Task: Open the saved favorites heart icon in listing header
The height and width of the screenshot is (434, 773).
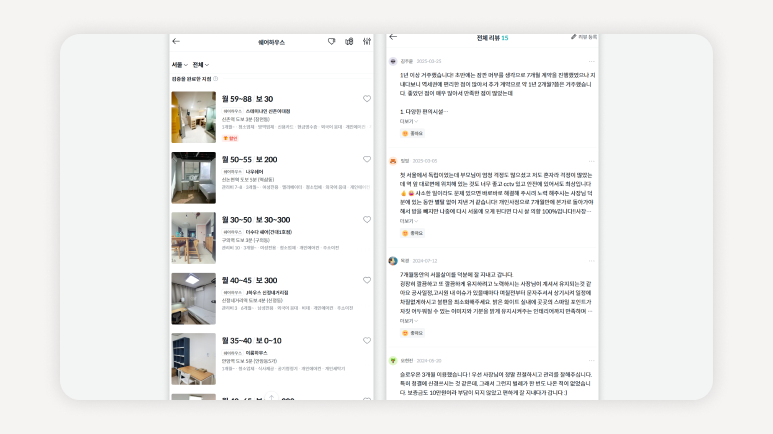Action: tap(331, 41)
